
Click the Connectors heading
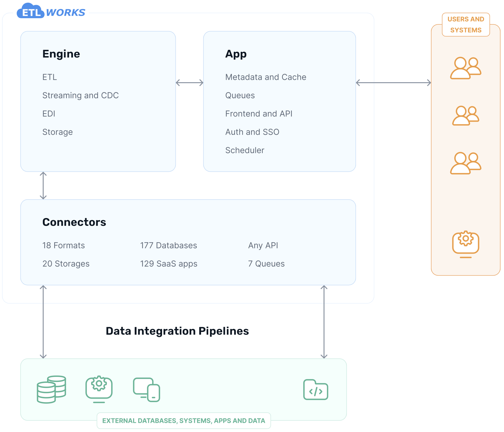pos(74,222)
